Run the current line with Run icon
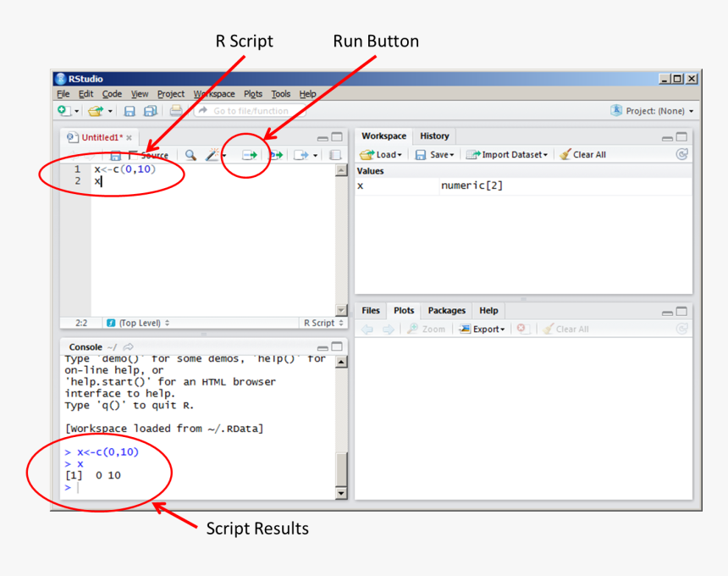 click(250, 155)
